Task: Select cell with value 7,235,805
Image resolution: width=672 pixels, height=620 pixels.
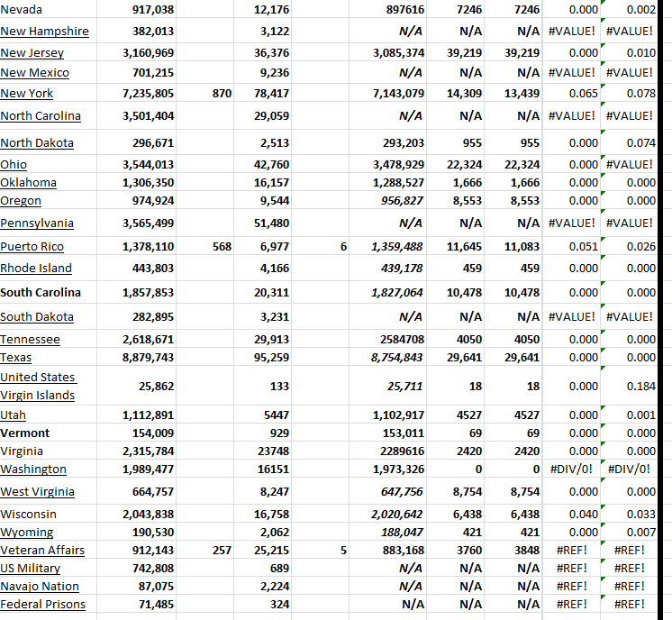Action: tap(136, 94)
